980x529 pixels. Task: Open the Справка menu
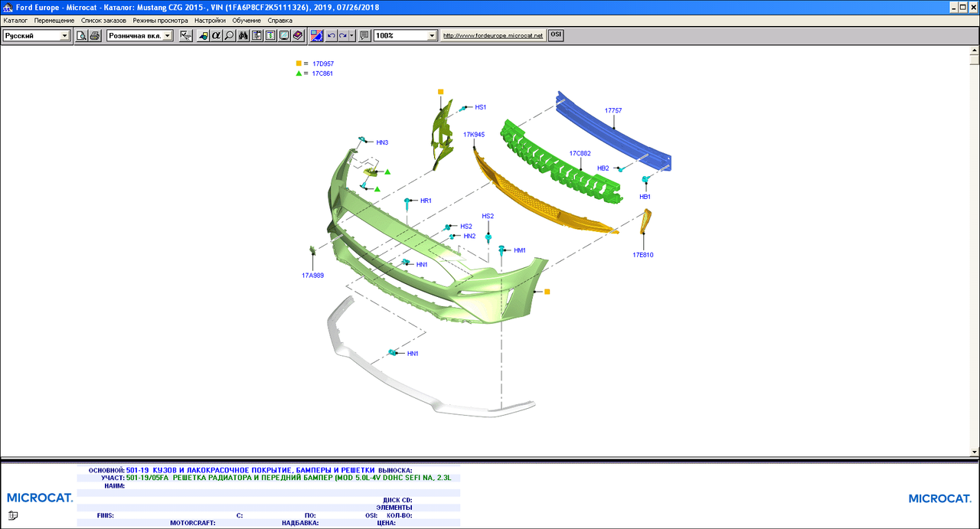click(280, 21)
